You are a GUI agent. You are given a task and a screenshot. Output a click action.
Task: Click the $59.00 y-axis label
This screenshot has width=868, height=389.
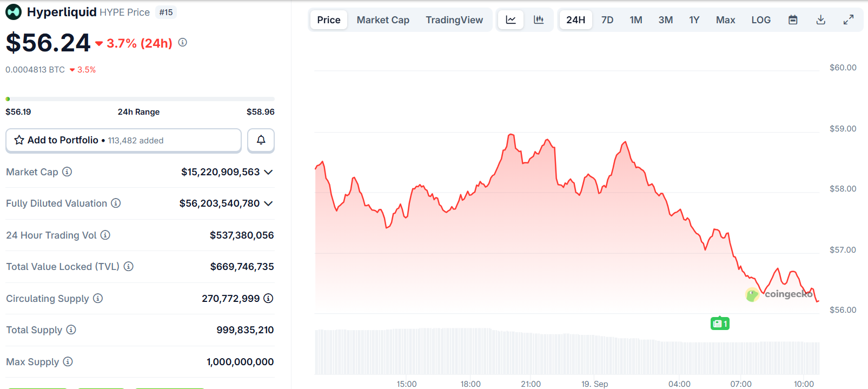pyautogui.click(x=843, y=129)
